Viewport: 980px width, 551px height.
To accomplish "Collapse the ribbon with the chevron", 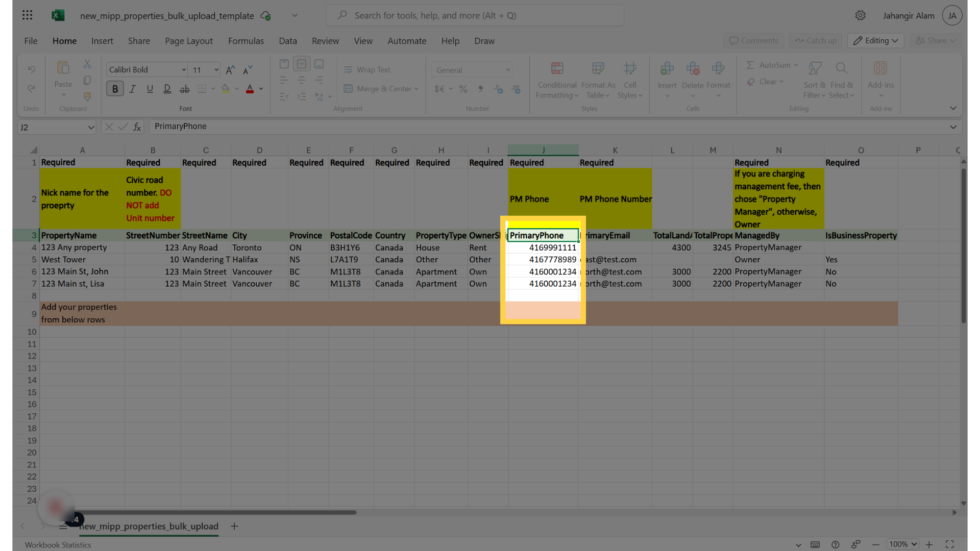I will tap(953, 108).
